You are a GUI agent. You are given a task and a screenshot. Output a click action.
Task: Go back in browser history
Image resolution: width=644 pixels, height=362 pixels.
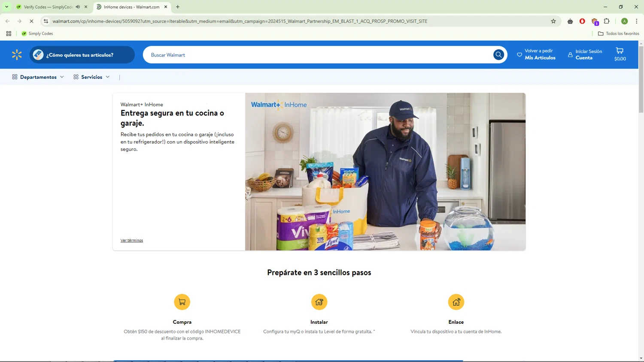(8, 21)
